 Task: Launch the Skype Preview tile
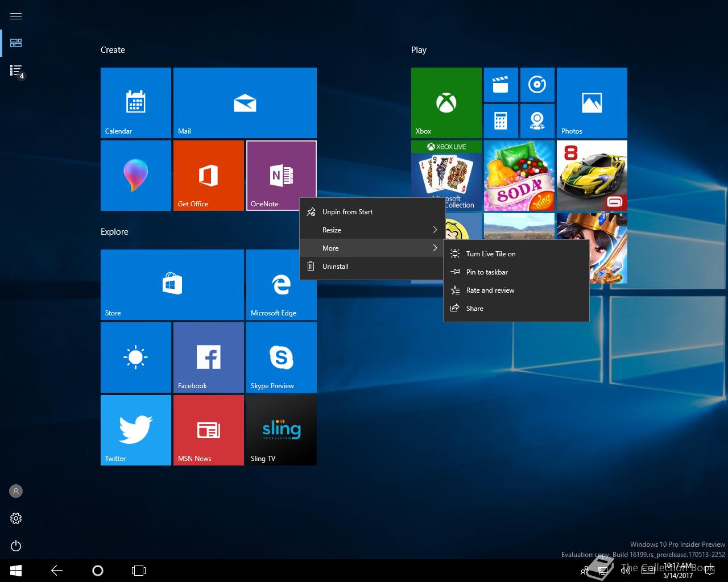[282, 357]
